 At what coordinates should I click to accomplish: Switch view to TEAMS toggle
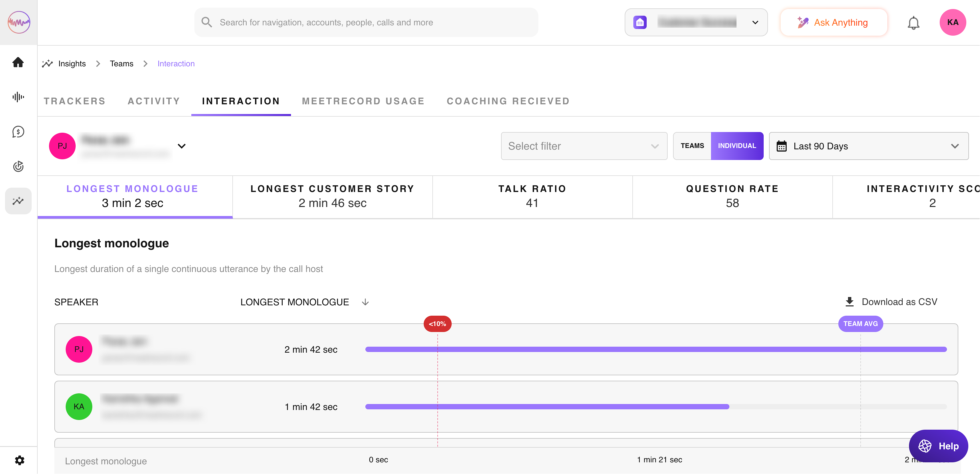click(692, 146)
